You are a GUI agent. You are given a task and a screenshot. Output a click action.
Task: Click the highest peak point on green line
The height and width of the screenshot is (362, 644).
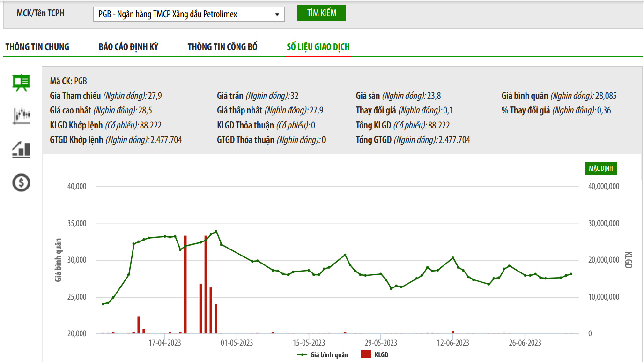click(x=216, y=231)
